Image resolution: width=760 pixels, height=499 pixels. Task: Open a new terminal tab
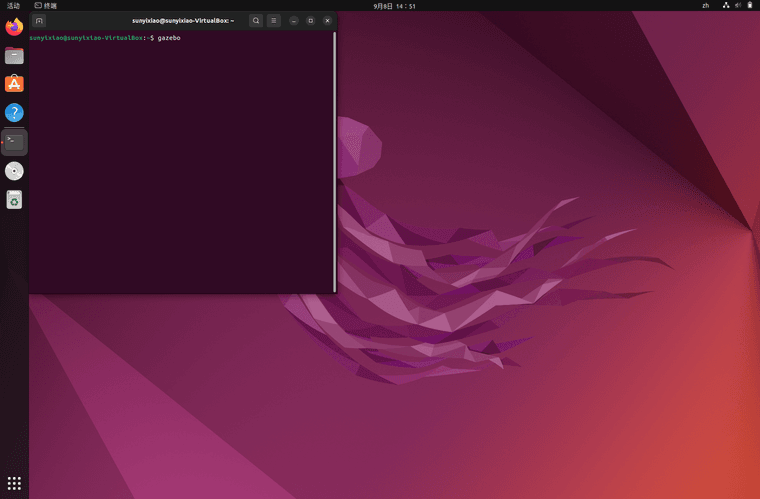click(x=39, y=21)
